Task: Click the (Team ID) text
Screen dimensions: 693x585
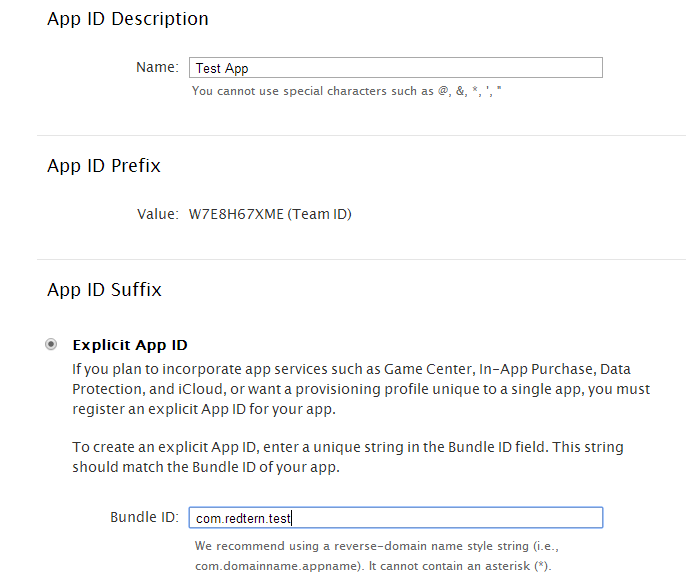Action: click(320, 214)
